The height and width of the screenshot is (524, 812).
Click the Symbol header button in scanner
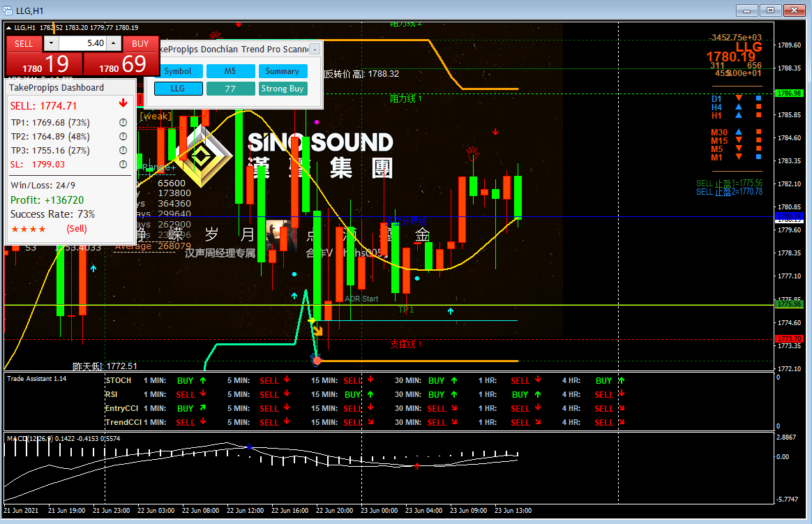point(178,71)
